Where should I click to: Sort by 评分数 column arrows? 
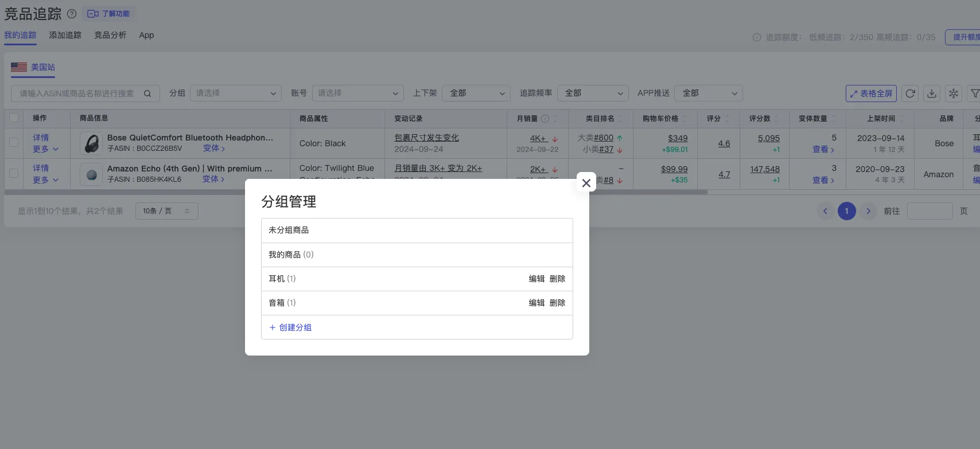[x=776, y=119]
